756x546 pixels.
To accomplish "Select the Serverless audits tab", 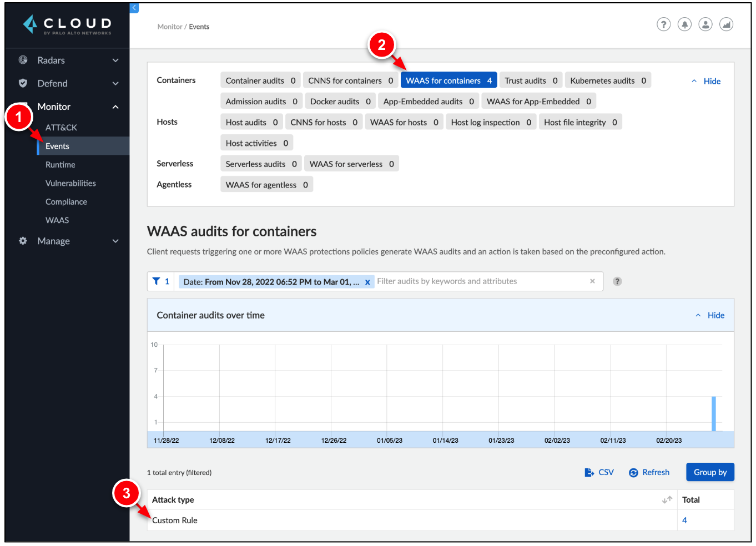I will (x=261, y=164).
